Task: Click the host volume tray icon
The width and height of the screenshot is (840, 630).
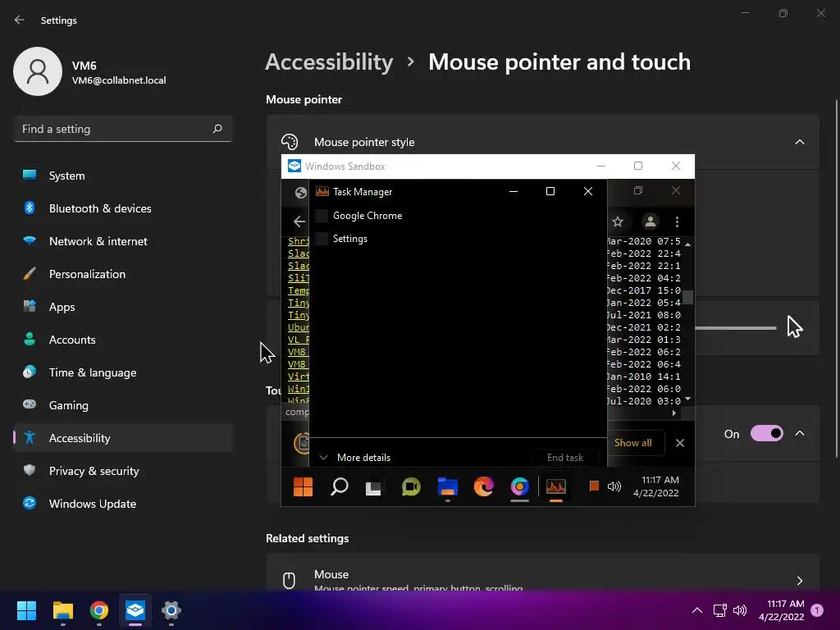Action: tap(740, 610)
